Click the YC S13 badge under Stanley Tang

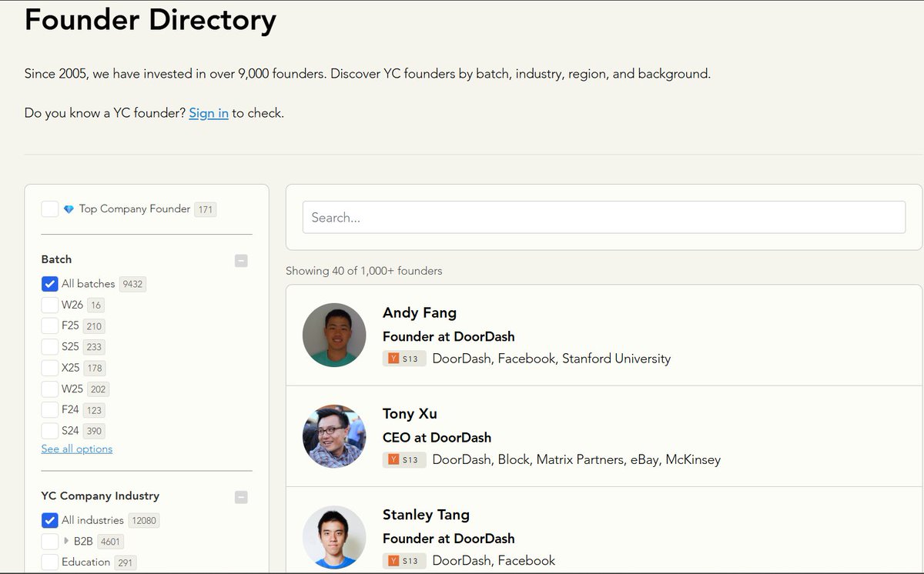coord(404,560)
